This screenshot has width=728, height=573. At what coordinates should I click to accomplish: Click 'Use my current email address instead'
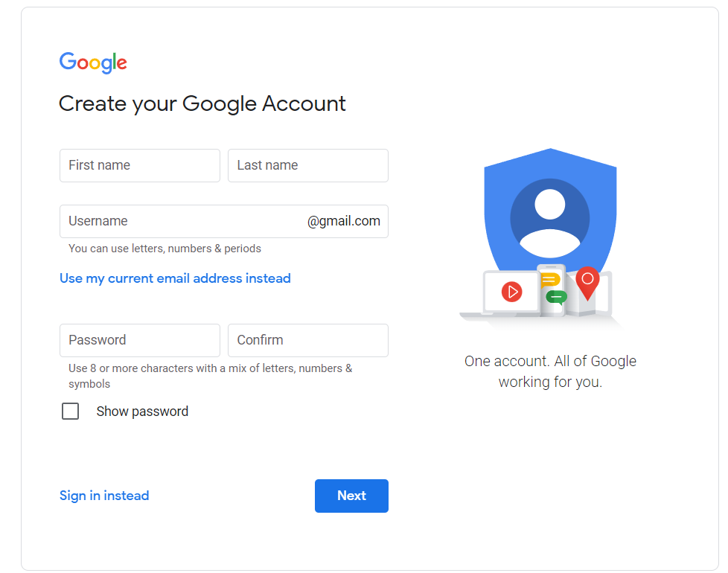click(175, 278)
